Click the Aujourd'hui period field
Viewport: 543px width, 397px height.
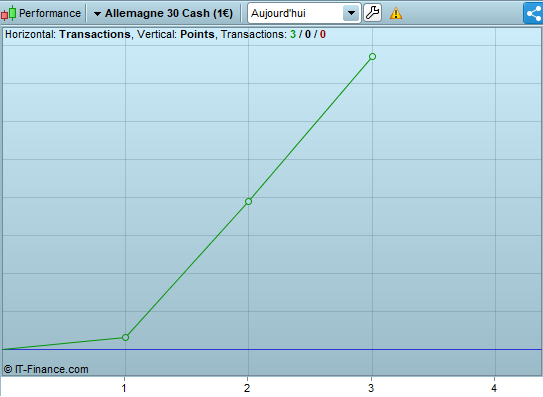pos(304,14)
